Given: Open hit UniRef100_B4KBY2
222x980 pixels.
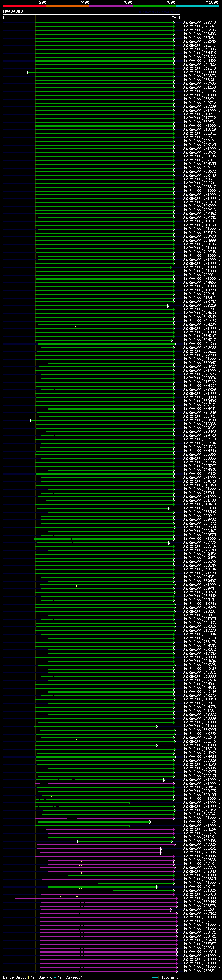Looking at the screenshot, I should [x=199, y=810].
